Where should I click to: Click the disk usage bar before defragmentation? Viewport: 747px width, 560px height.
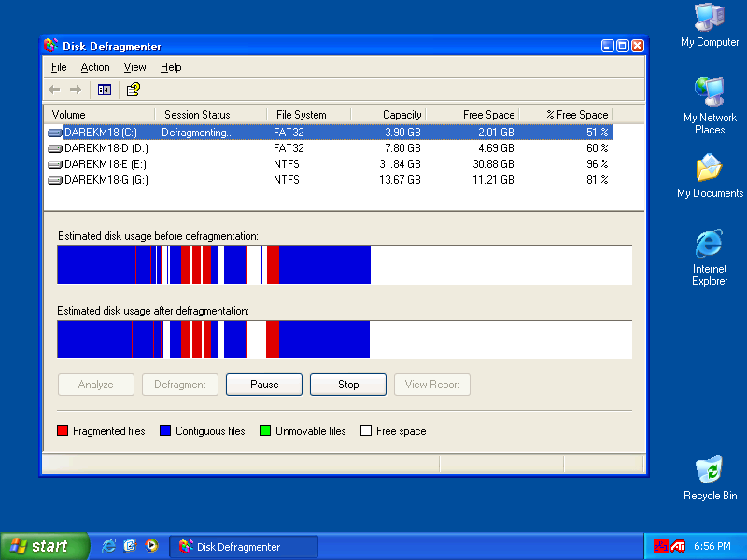coord(345,265)
